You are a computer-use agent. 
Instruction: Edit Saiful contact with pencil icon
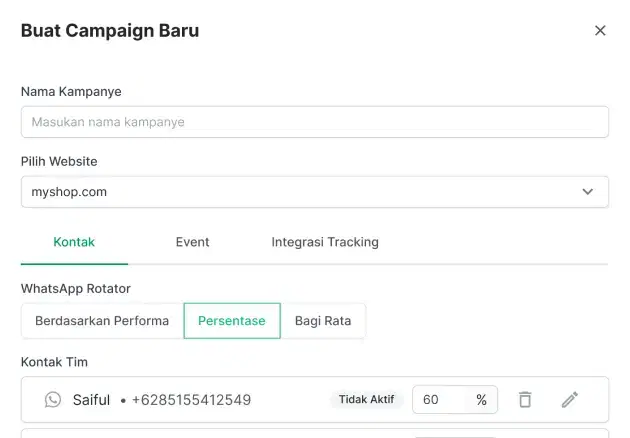tap(570, 400)
